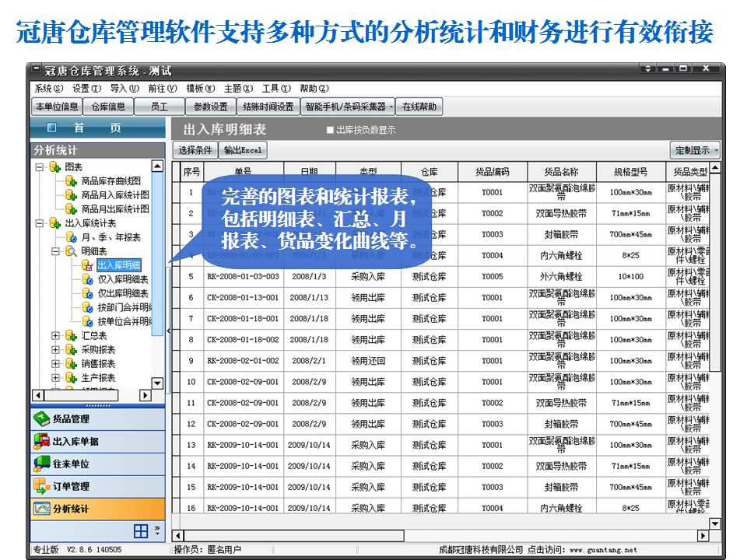Click the grid view icon below sidebar

141,531
